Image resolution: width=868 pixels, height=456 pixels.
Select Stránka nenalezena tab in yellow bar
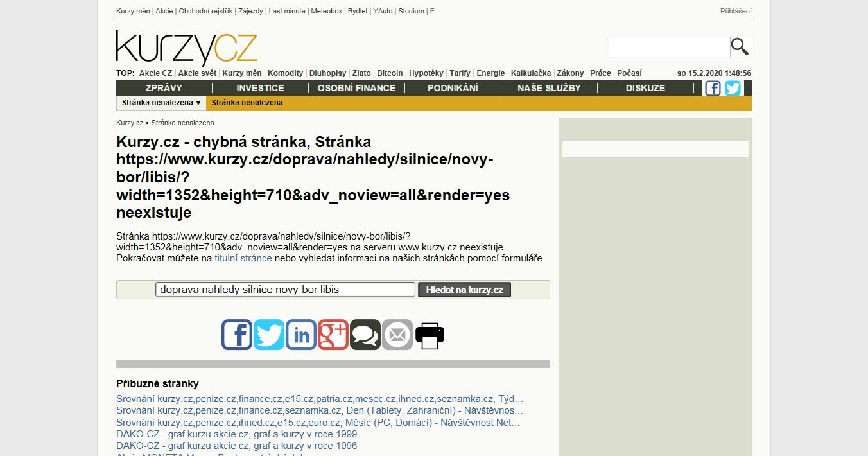(247, 103)
